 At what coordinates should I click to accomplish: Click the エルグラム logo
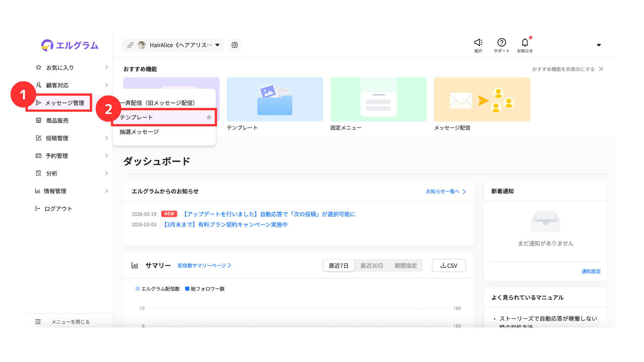tap(70, 45)
